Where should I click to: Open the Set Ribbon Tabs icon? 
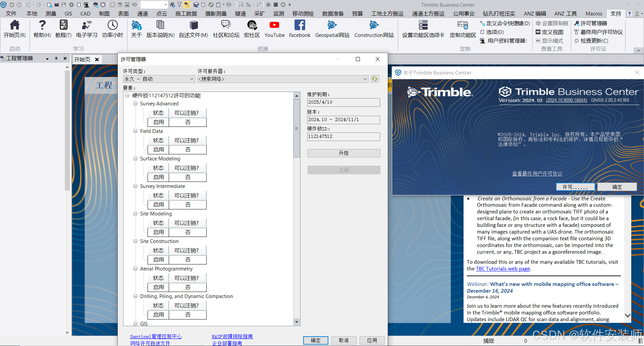[423, 25]
